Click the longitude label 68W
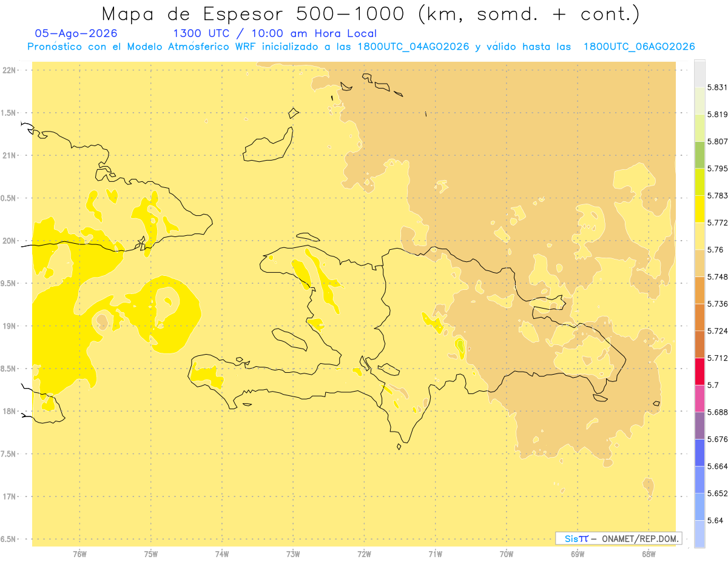The width and height of the screenshot is (728, 562). pos(649,554)
